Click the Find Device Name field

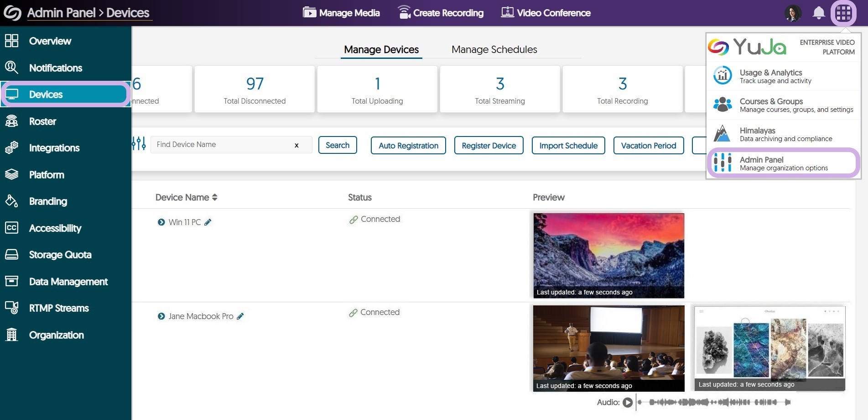click(x=221, y=145)
